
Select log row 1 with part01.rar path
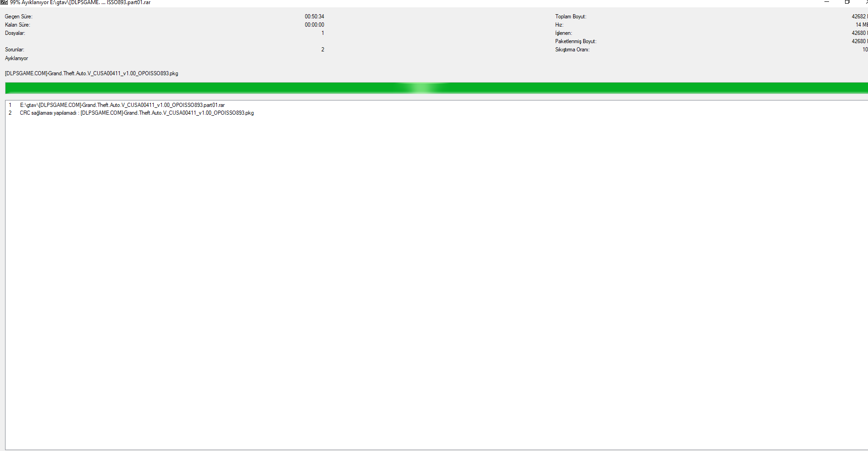coord(122,105)
